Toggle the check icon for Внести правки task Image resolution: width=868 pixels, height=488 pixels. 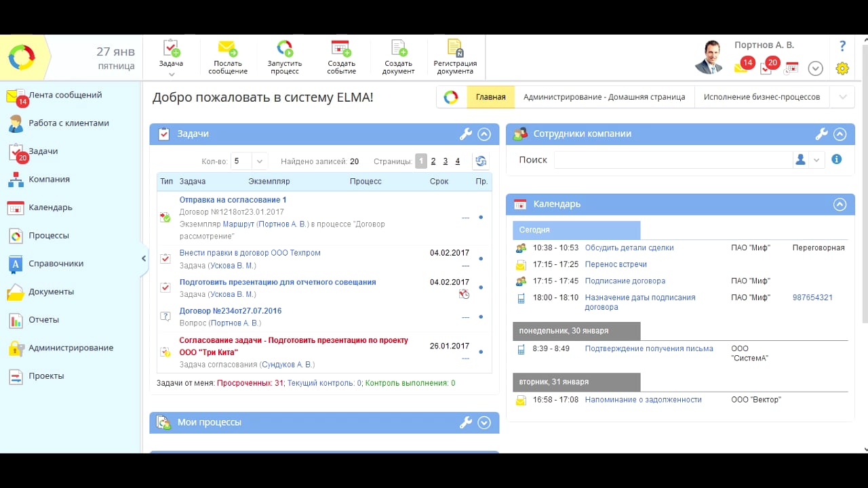point(165,258)
